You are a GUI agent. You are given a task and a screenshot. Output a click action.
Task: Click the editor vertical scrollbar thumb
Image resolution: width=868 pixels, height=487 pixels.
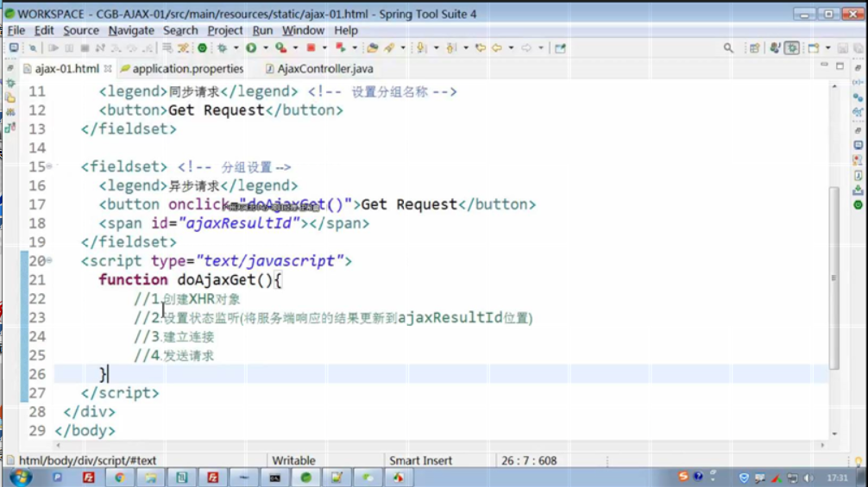(x=833, y=278)
